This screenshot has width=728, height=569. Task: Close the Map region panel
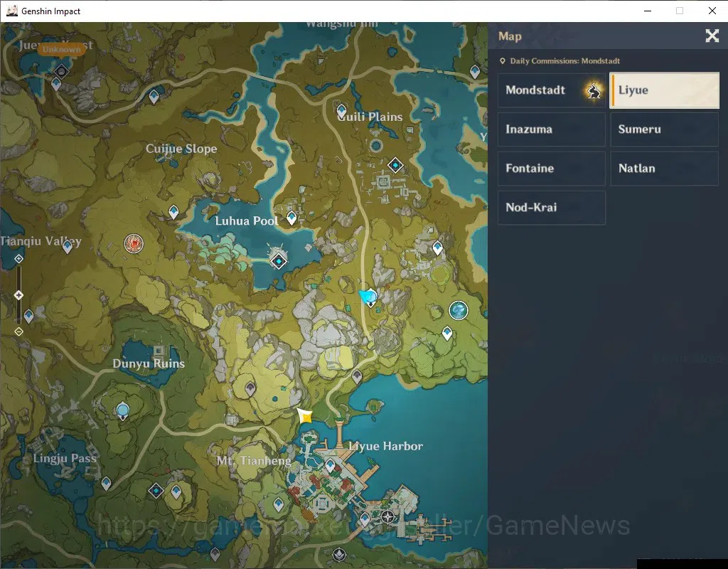[712, 36]
